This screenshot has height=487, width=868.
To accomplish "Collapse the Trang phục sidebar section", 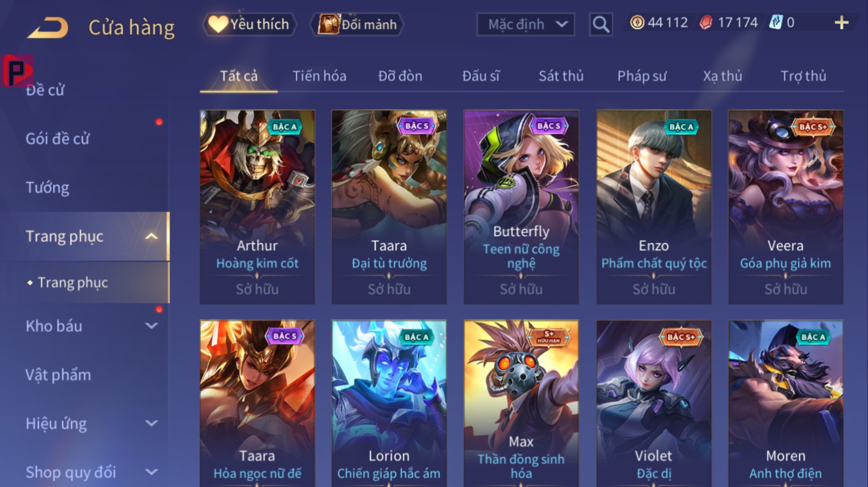I will (x=152, y=236).
